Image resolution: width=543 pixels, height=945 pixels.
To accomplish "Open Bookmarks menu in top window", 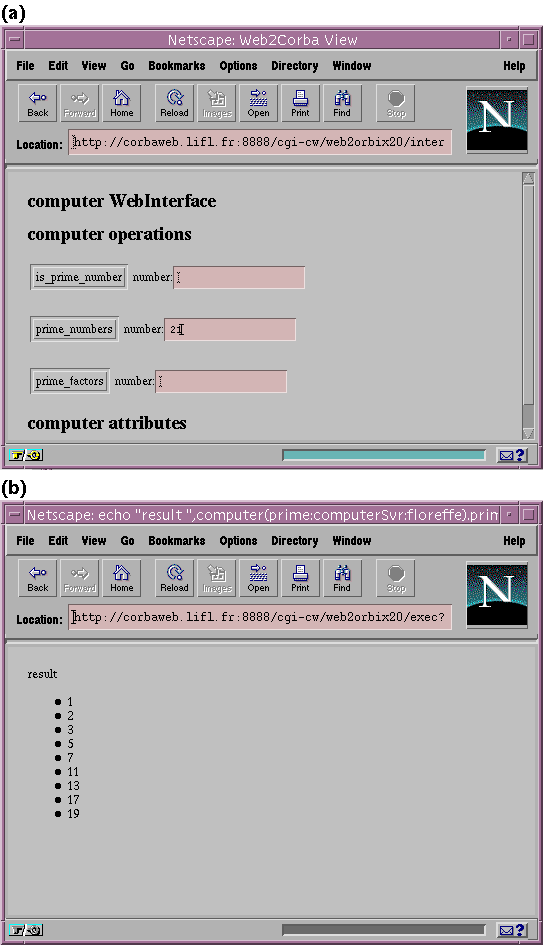I will click(x=177, y=66).
